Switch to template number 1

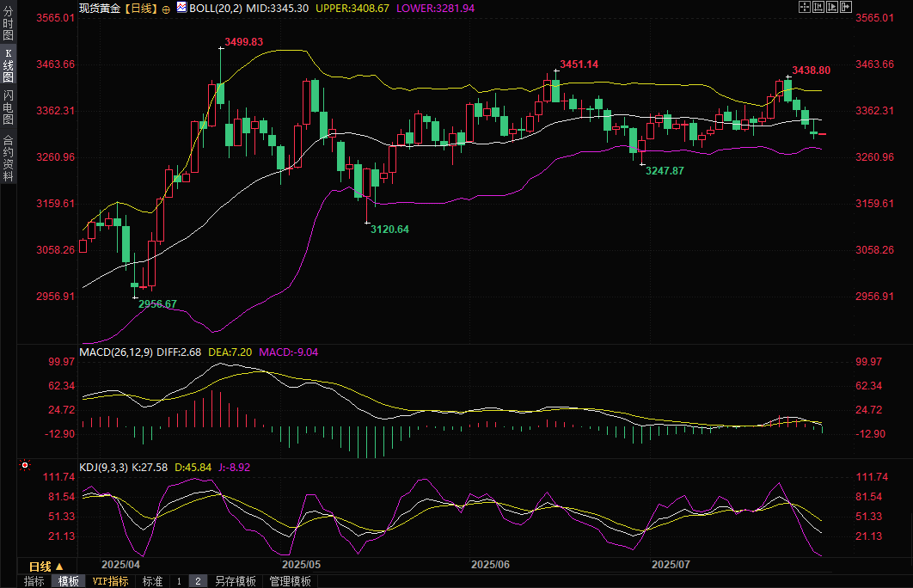pos(179,581)
